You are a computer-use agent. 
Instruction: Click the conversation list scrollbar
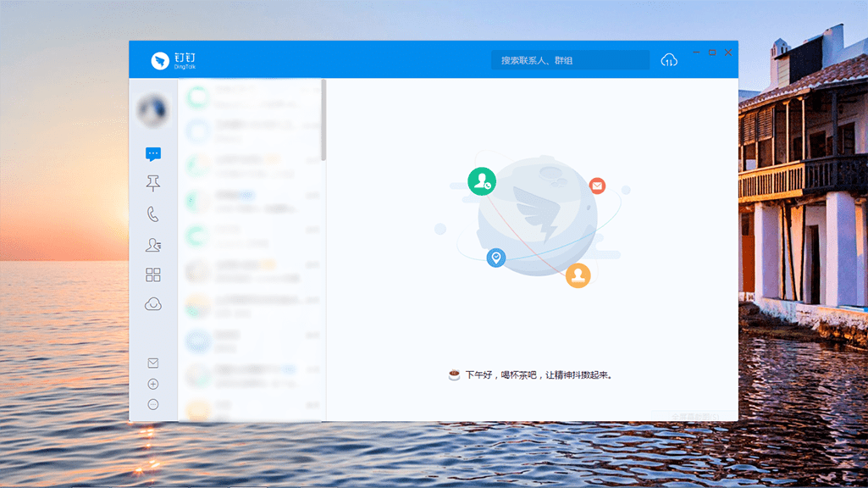tap(323, 120)
